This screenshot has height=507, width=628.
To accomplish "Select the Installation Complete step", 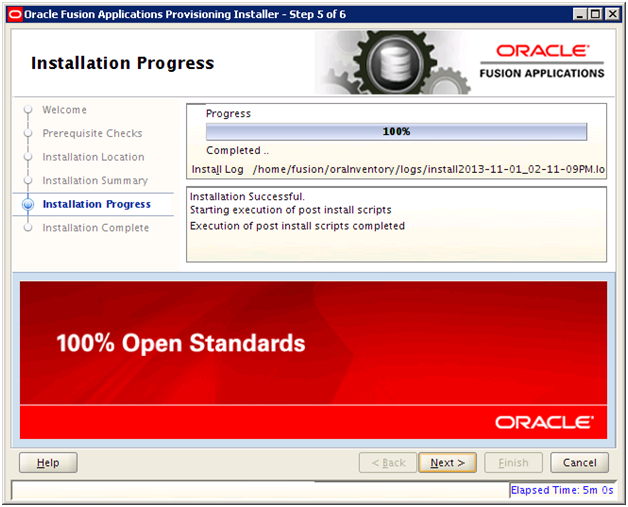I will point(96,228).
